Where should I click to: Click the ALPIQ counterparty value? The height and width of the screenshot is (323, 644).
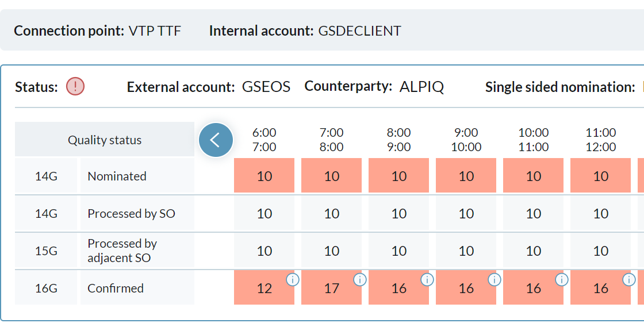tap(421, 87)
